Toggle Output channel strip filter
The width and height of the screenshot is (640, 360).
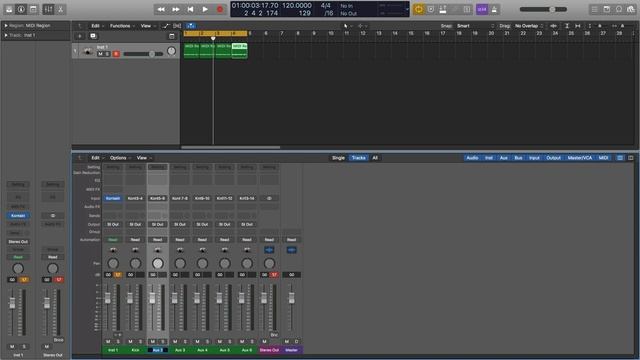pyautogui.click(x=553, y=158)
